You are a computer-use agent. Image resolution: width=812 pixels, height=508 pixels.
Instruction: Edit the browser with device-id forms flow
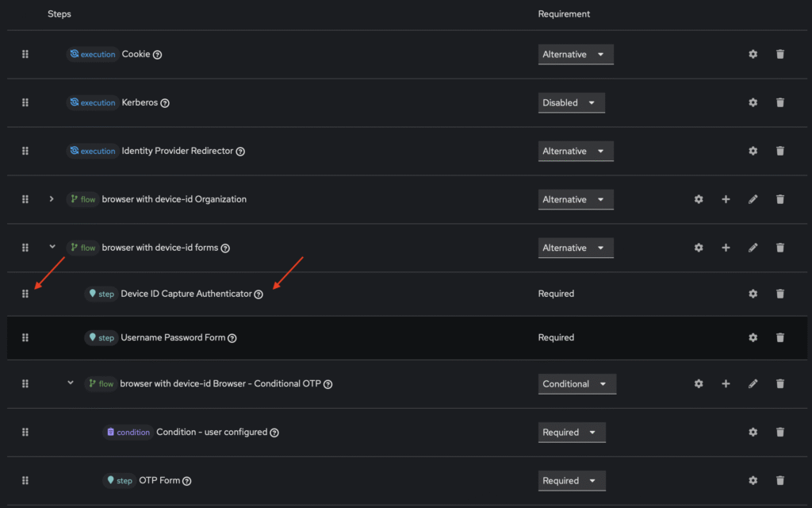tap(753, 248)
